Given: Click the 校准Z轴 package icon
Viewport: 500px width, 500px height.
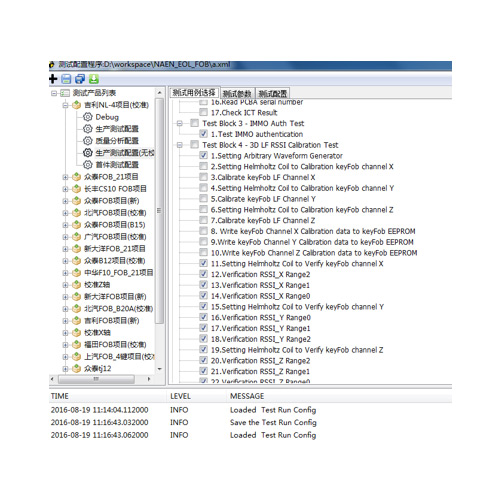Looking at the screenshot, I should [x=77, y=285].
